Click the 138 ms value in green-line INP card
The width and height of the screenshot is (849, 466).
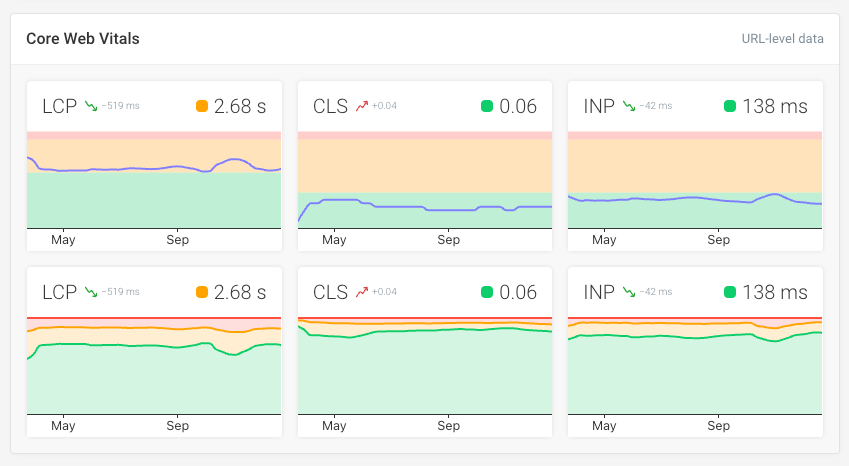[x=774, y=292]
